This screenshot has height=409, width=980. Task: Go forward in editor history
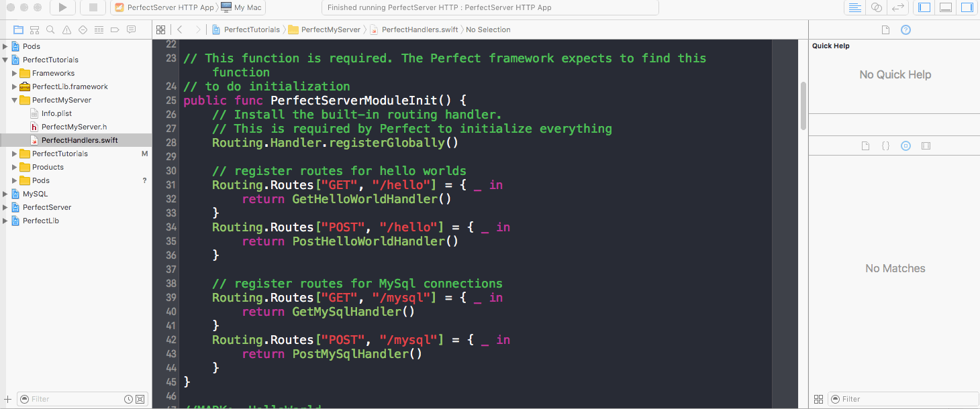pos(197,30)
